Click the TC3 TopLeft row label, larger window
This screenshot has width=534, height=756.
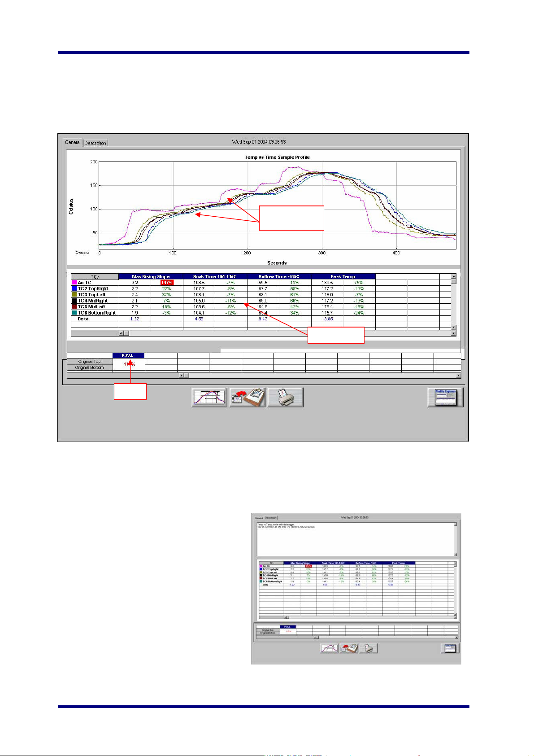[x=91, y=294]
